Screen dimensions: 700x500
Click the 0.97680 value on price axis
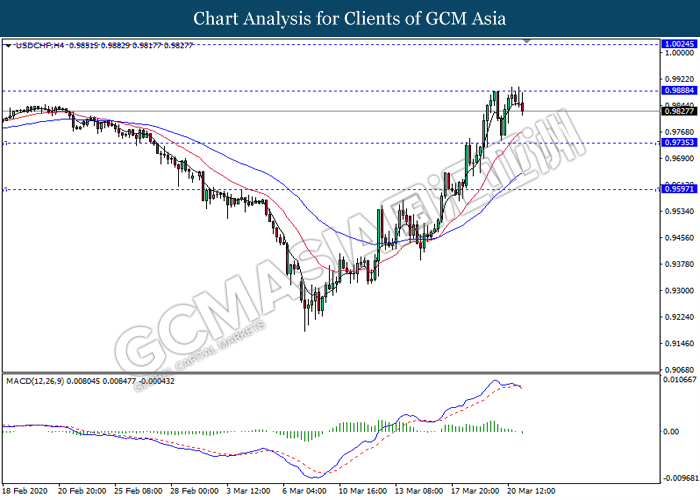click(679, 132)
